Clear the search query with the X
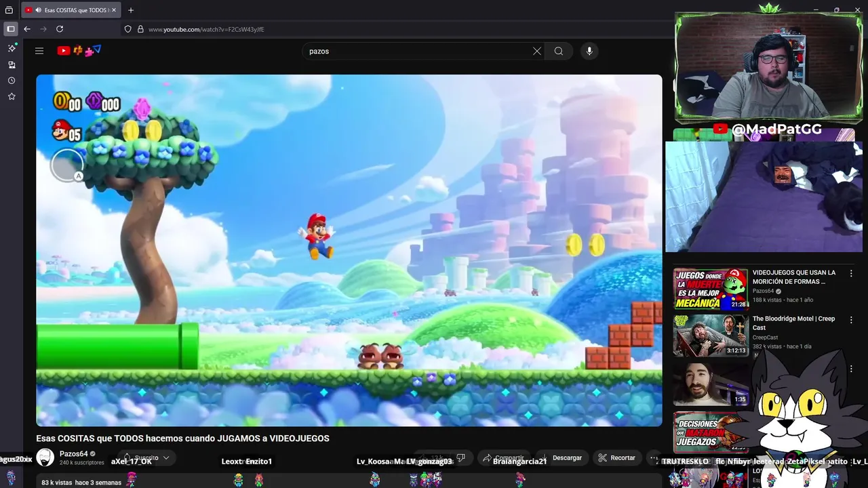868x488 pixels. click(537, 51)
